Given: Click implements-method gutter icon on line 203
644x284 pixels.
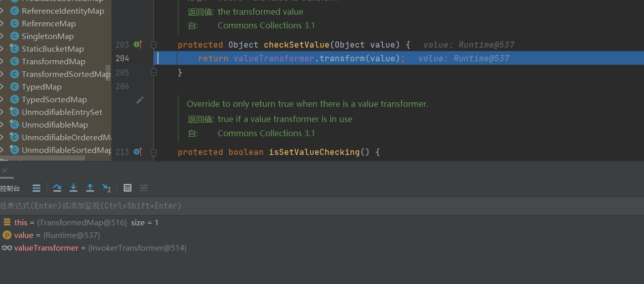Looking at the screenshot, I should pos(137,45).
